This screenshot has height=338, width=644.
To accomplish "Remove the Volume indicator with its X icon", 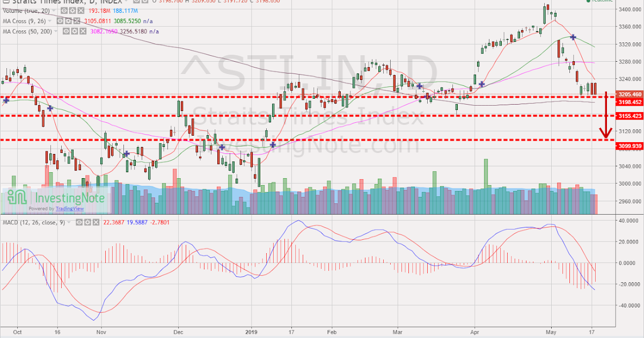I will (80, 11).
